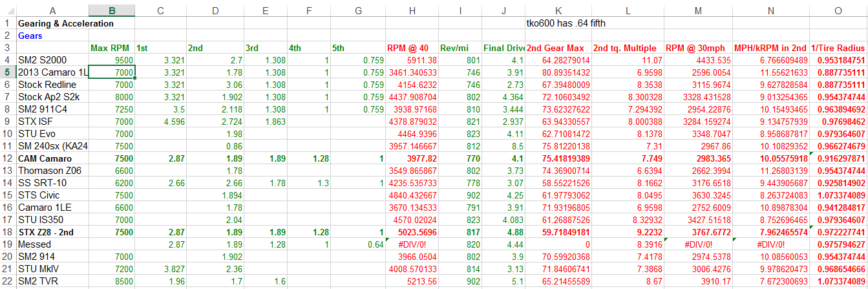Click 3rd gear value 1.863

click(x=266, y=122)
